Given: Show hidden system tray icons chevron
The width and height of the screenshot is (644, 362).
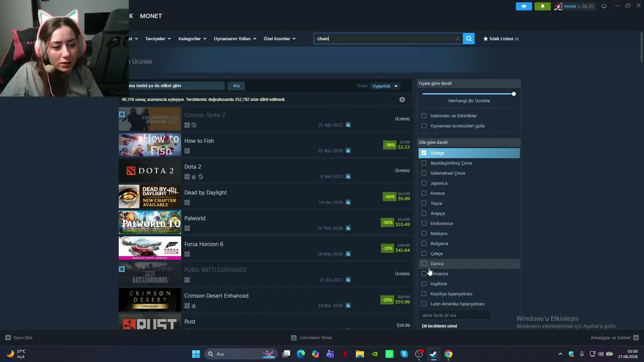Looking at the screenshot, I should click(x=560, y=354).
